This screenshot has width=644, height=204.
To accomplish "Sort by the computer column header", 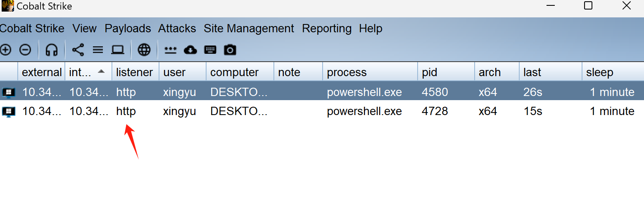I will 240,72.
